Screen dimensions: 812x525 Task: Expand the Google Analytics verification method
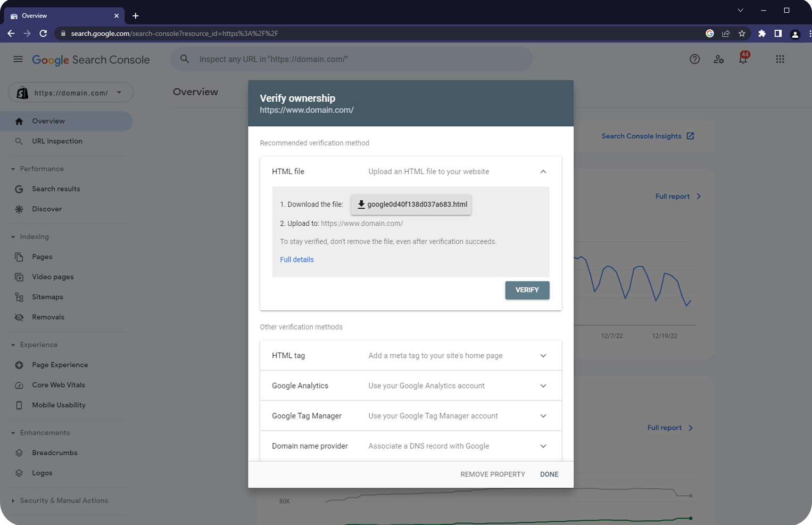(x=543, y=386)
